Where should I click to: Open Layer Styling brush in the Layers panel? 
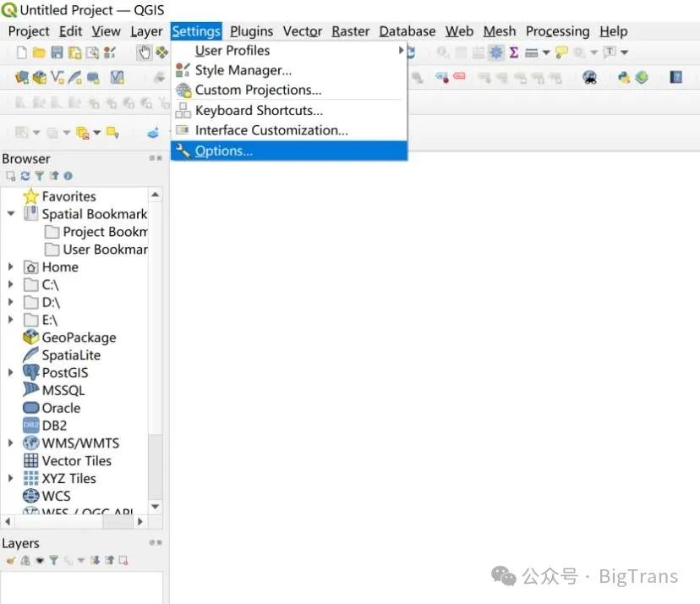pos(11,560)
